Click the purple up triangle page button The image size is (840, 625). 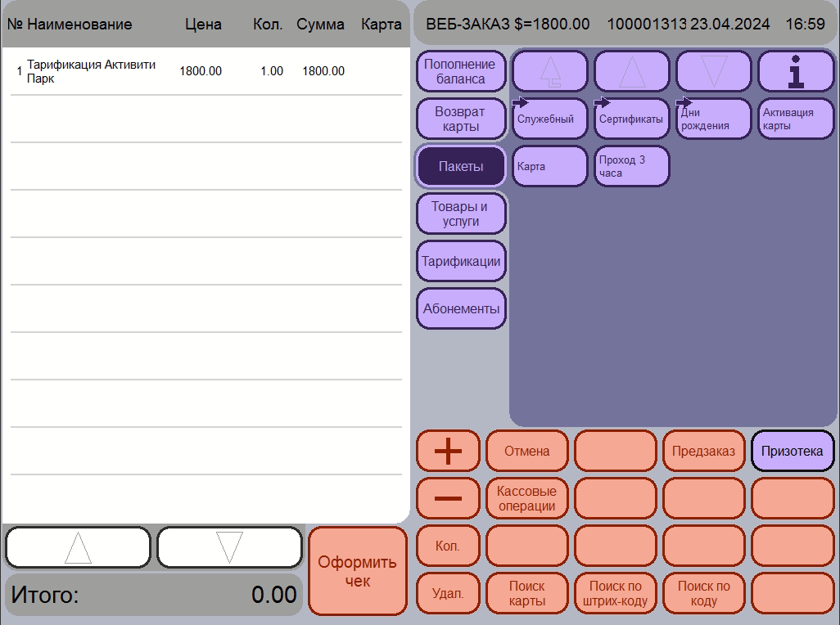632,71
